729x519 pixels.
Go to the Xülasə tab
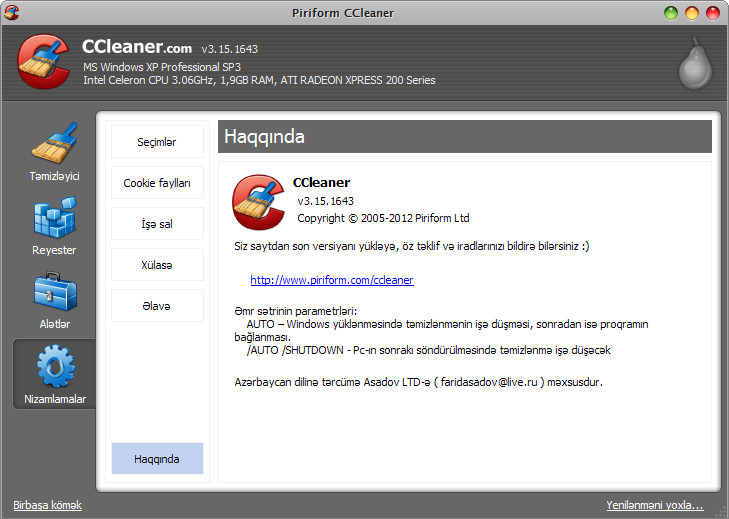(x=157, y=265)
